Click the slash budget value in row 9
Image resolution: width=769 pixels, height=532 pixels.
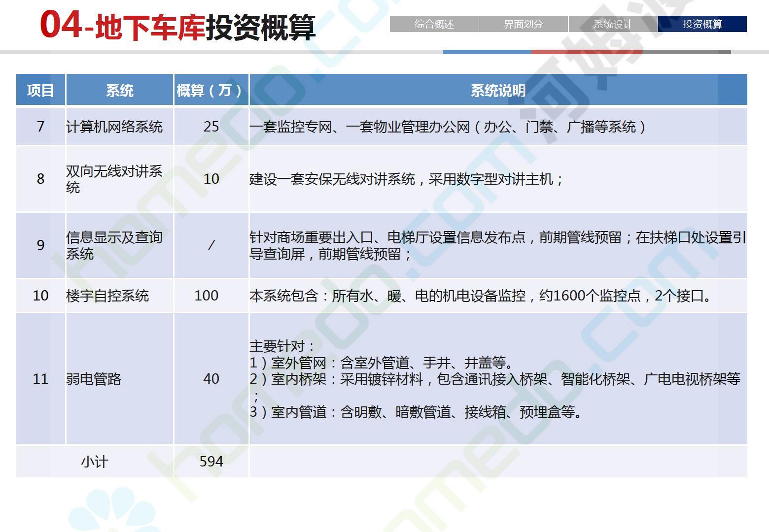[x=211, y=245]
